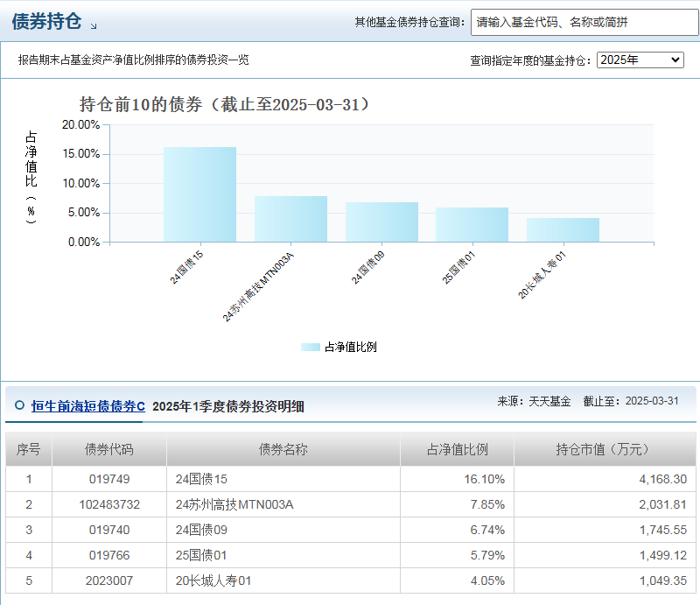Click the 持仓市值（万元） column header
This screenshot has width=700, height=605.
click(605, 449)
